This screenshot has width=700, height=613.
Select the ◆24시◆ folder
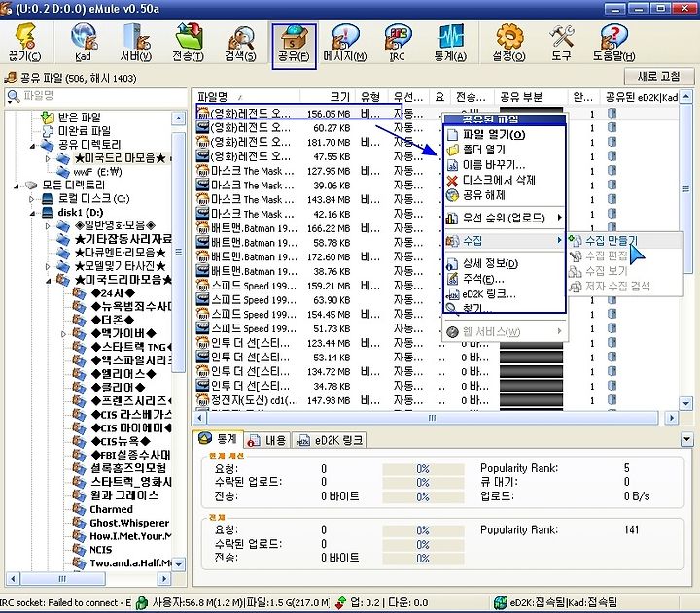[113, 293]
